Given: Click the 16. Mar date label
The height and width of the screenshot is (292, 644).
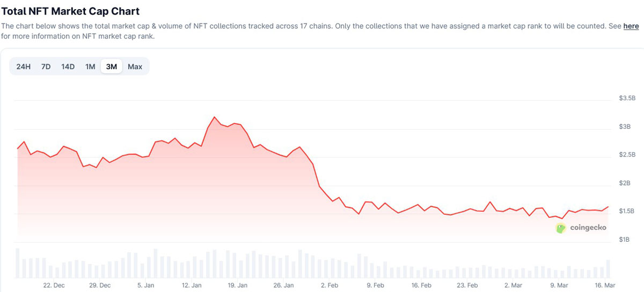Looking at the screenshot, I should (x=605, y=286).
